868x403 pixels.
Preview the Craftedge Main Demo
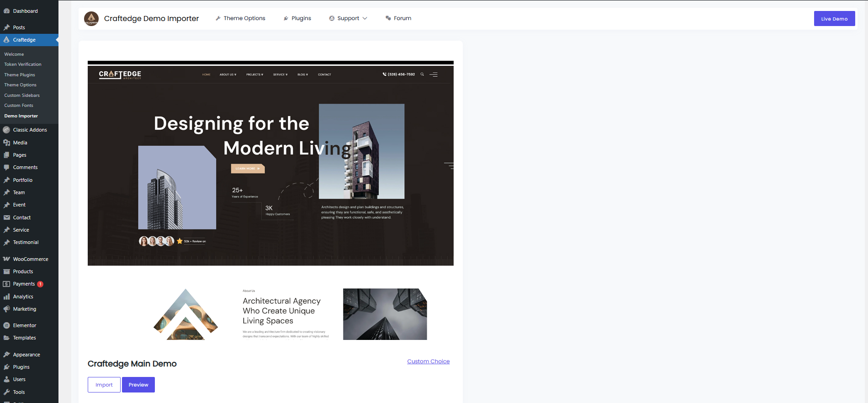(138, 385)
